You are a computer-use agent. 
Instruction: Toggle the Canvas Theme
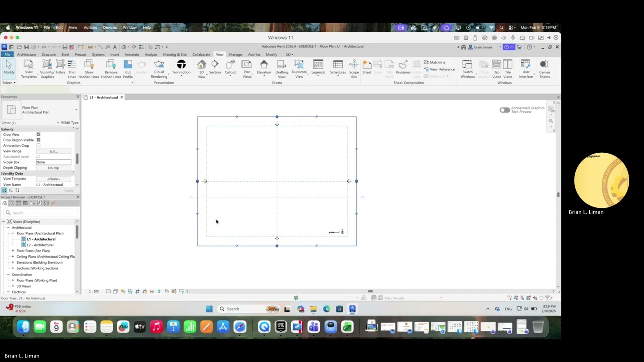coord(544,69)
